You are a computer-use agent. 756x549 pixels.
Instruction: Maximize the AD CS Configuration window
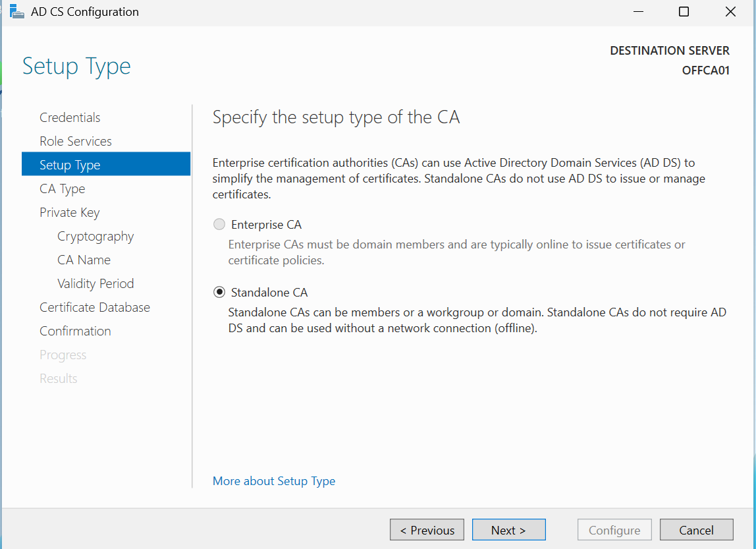(684, 12)
